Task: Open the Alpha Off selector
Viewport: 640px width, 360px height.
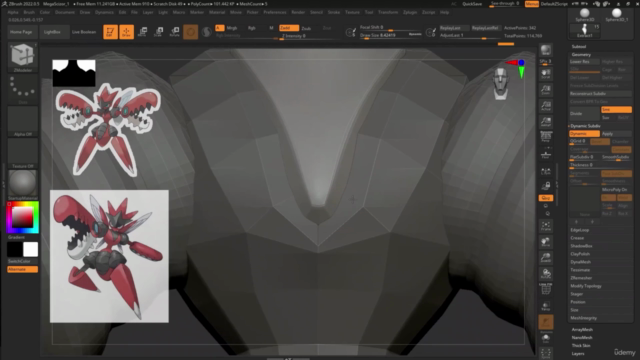Action: 22,121
